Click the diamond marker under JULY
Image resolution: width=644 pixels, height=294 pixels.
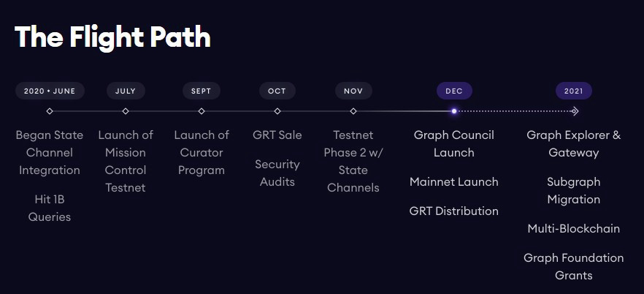pyautogui.click(x=126, y=111)
